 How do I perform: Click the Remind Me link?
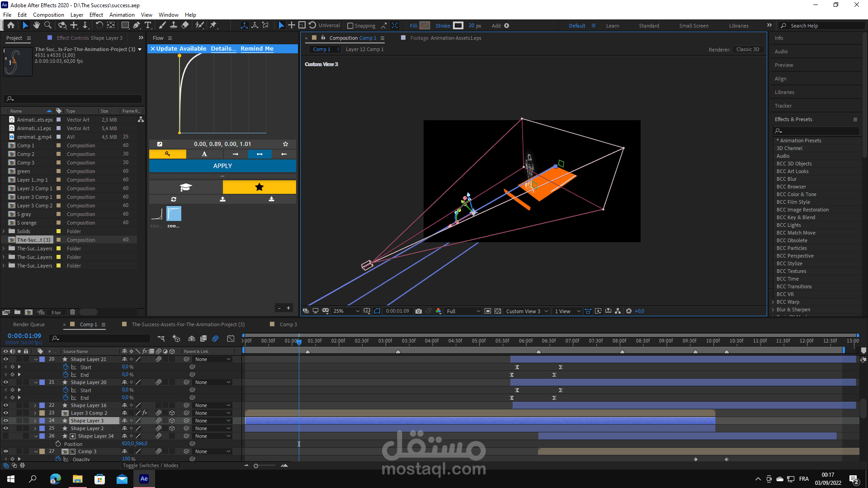tap(257, 48)
